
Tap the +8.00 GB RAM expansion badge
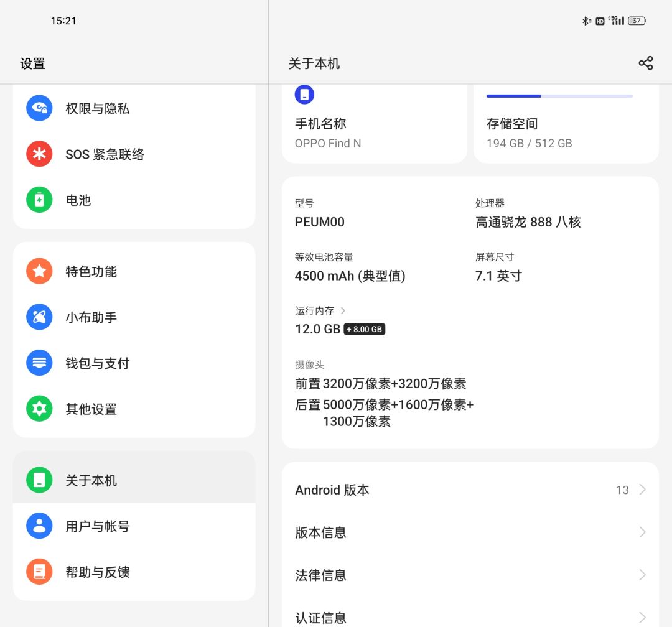tap(364, 329)
